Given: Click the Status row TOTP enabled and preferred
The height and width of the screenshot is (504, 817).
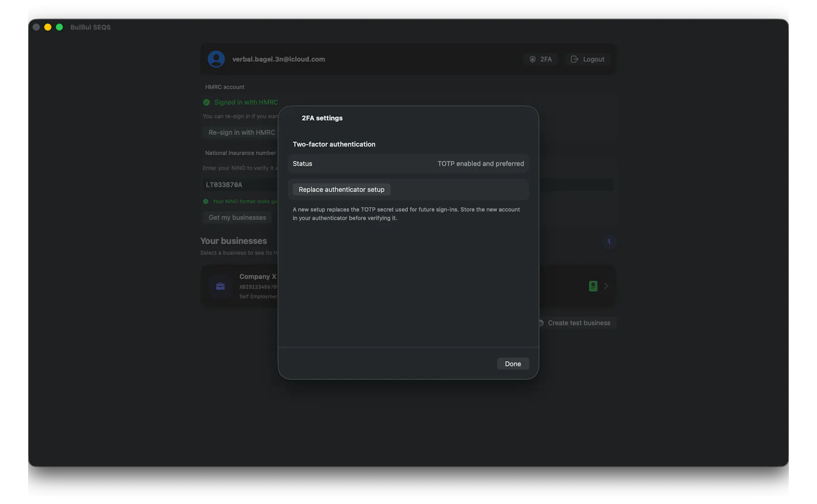Looking at the screenshot, I should [x=408, y=163].
